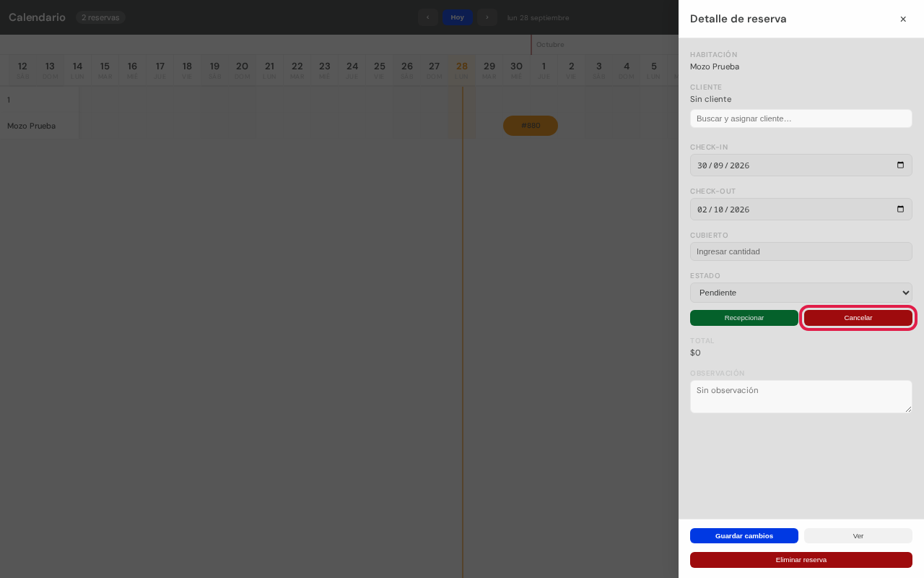Jump to today with Hoy button
The image size is (924, 578).
458,17
